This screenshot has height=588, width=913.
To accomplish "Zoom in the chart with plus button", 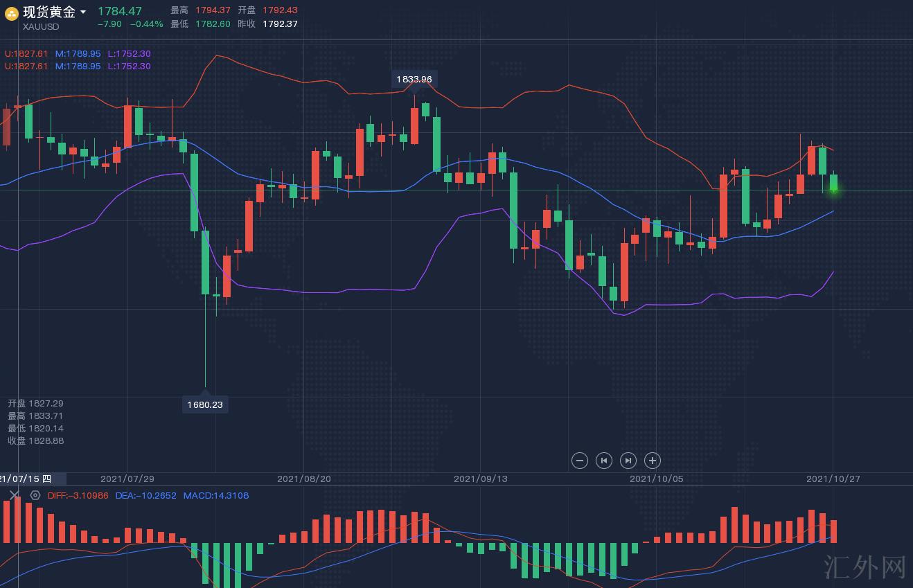I will (652, 461).
